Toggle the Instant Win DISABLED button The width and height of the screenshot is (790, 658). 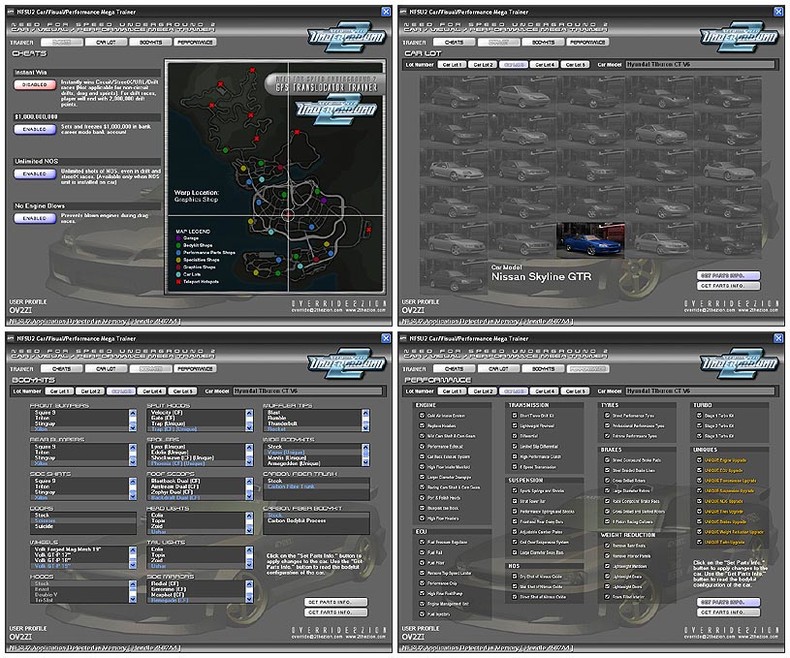[35, 85]
